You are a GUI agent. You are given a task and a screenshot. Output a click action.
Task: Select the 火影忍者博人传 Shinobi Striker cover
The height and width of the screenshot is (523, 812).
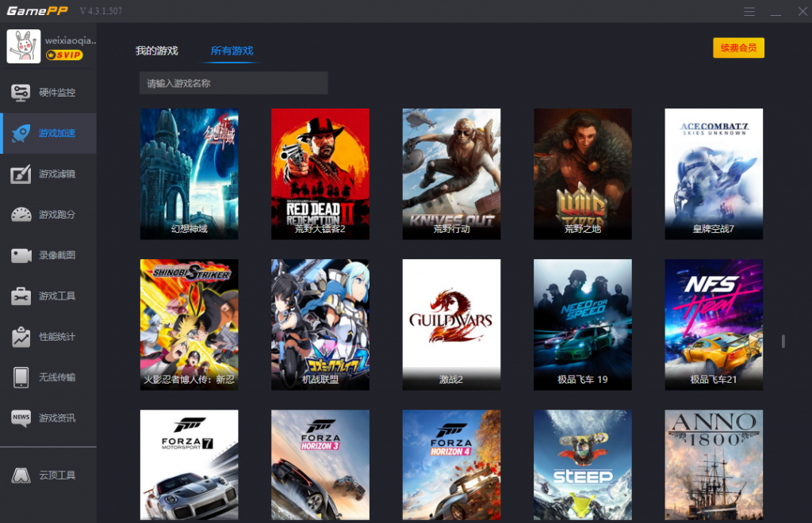pyautogui.click(x=189, y=324)
